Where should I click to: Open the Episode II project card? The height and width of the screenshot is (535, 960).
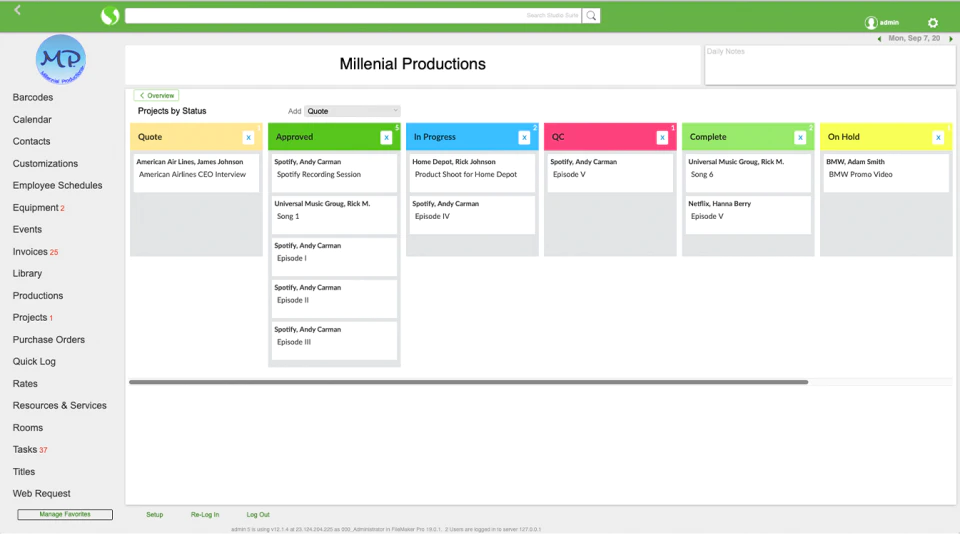334,299
